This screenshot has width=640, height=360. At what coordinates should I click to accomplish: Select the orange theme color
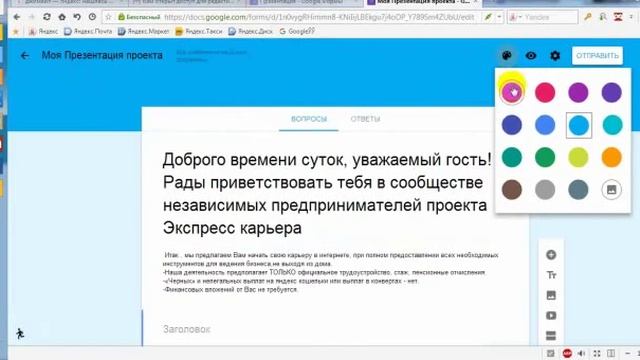[x=611, y=157]
